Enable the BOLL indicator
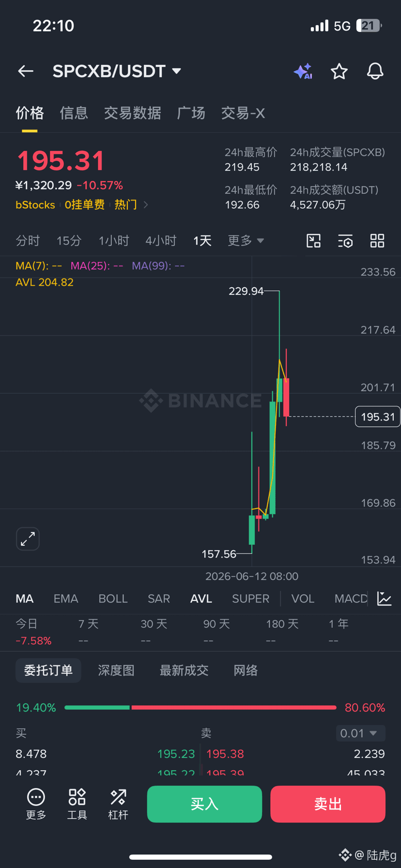This screenshot has height=868, width=401. pyautogui.click(x=113, y=599)
